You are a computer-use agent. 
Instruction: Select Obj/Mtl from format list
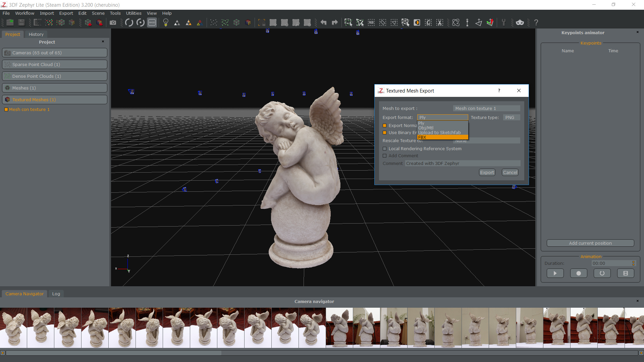426,128
